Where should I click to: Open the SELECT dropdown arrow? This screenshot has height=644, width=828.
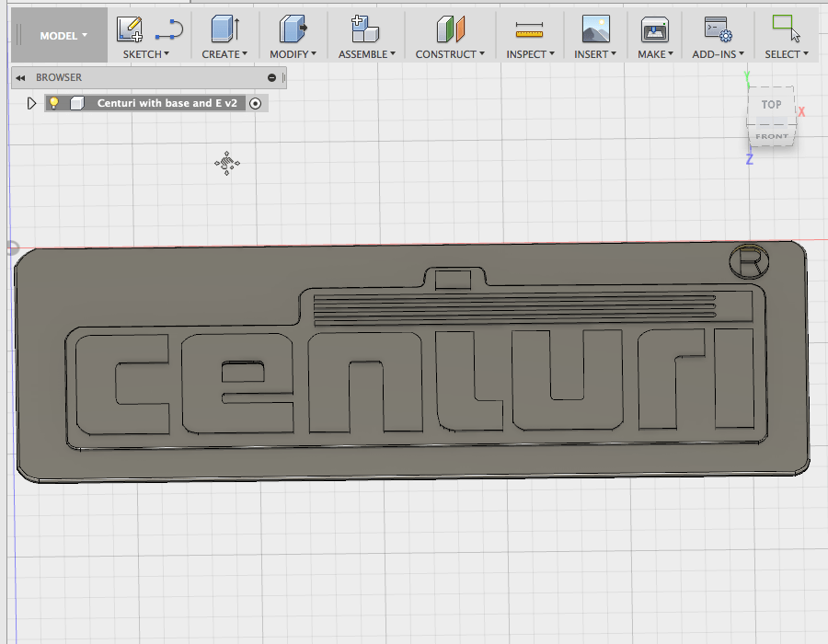point(805,53)
